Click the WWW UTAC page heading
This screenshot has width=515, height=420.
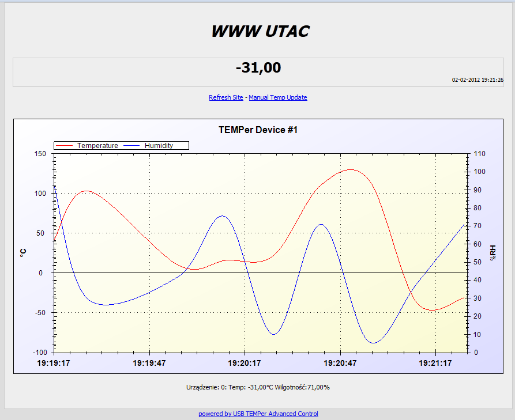(x=260, y=31)
